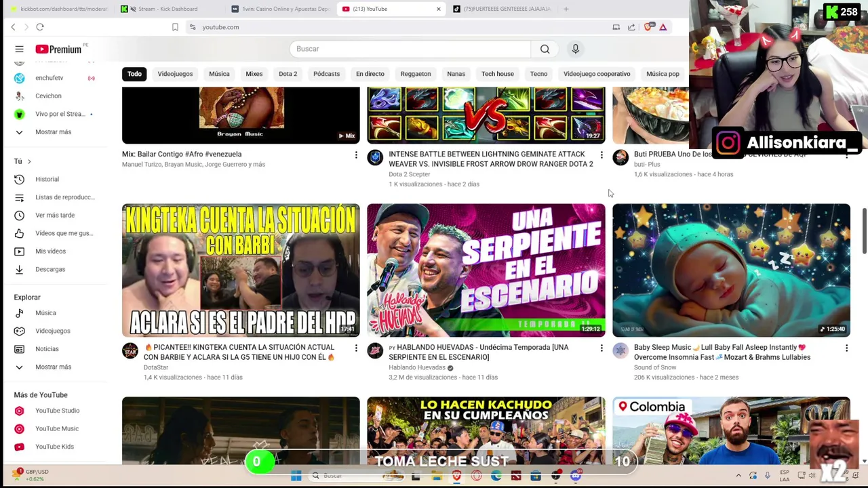Open the YouTube hamburger guide menu
Viewport: 868px width, 488px height.
coord(19,49)
